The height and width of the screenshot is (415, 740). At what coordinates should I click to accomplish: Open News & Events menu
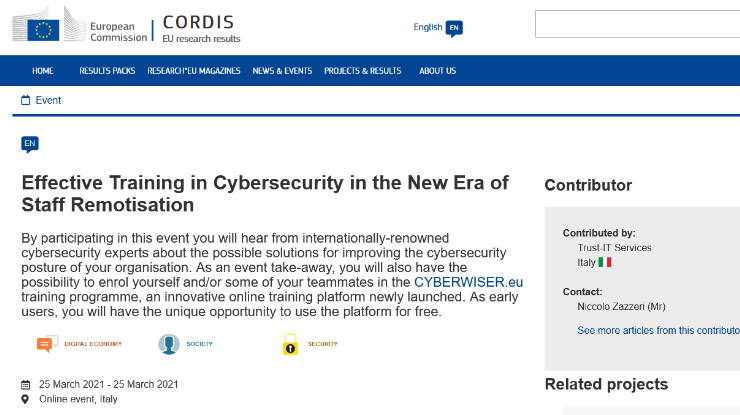coord(282,71)
